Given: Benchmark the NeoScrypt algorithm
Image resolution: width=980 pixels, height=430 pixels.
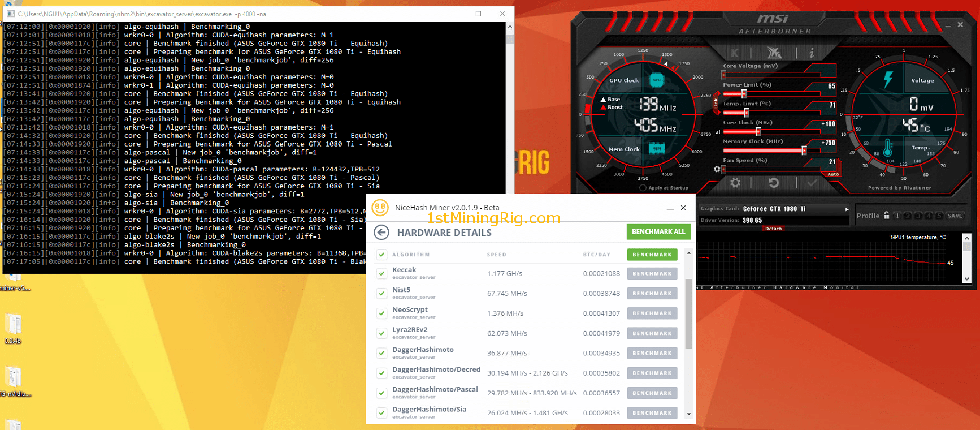Looking at the screenshot, I should [652, 313].
